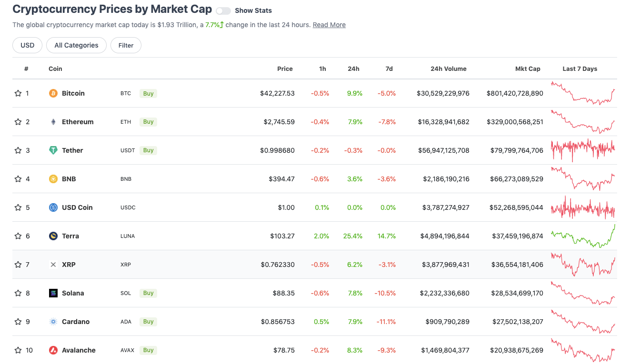
Task: Click Solana 7d change -10.5%
Action: click(386, 293)
